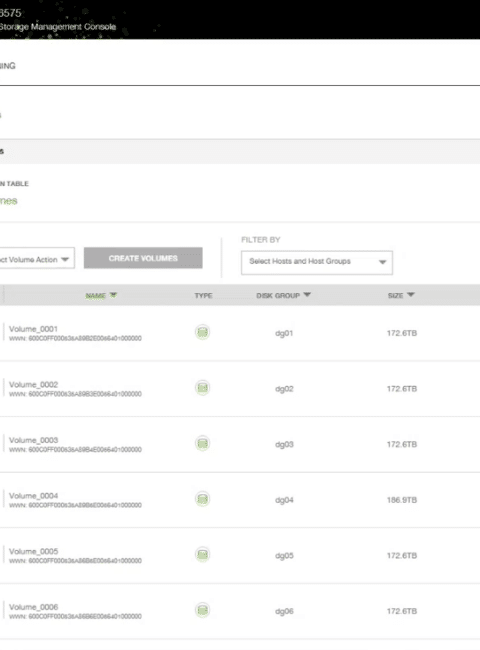Click the volume type icon for Volume_0003
The image size is (480, 650).
coord(202,443)
